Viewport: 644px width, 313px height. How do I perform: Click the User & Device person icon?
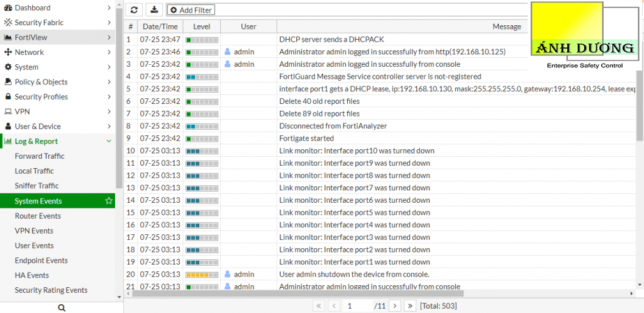pyautogui.click(x=8, y=126)
